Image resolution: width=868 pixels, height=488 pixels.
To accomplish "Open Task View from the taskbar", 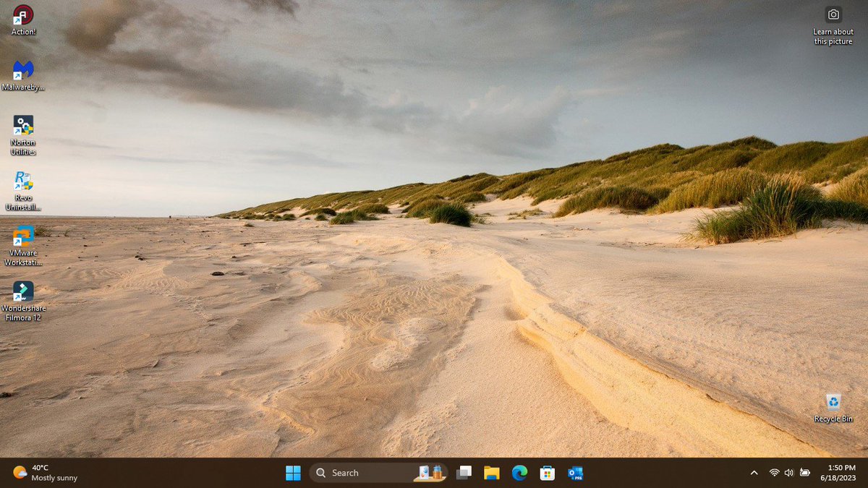I will (464, 472).
